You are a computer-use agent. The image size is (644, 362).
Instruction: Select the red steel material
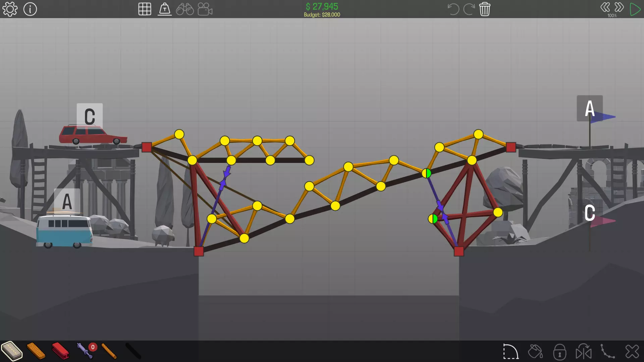tap(60, 351)
